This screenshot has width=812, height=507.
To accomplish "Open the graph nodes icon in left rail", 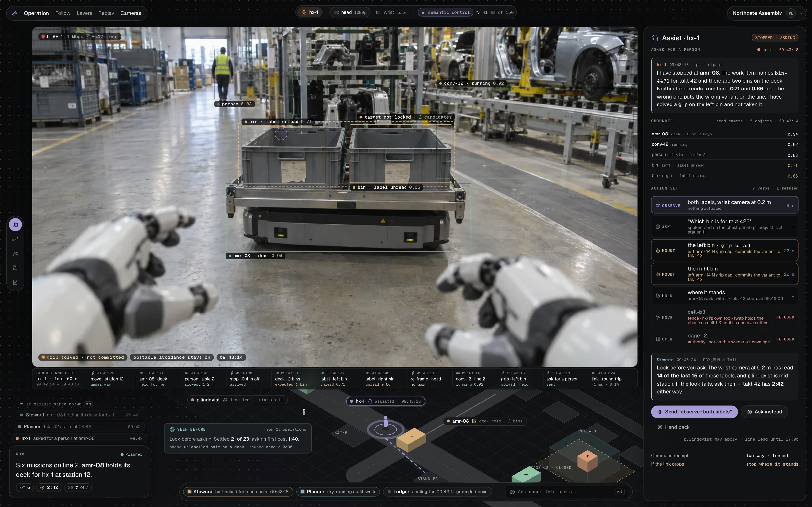I will click(x=16, y=253).
